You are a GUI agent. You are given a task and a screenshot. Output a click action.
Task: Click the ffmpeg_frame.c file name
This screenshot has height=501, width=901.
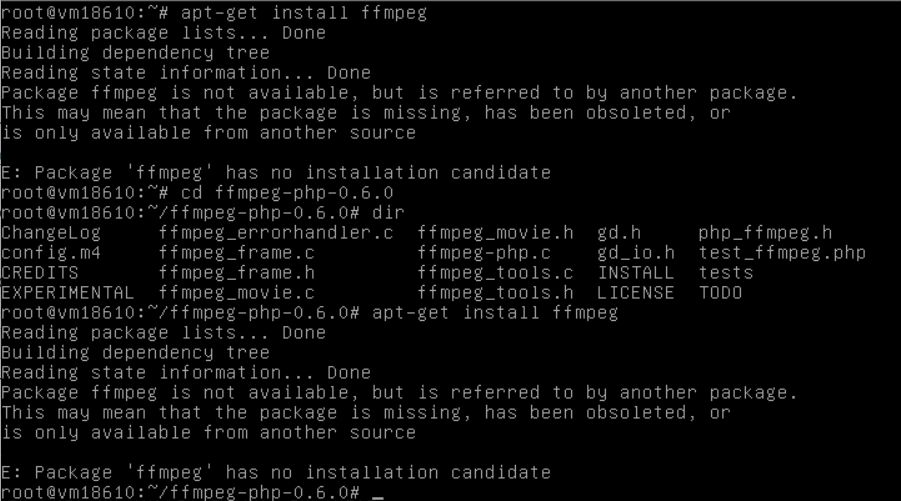(237, 253)
